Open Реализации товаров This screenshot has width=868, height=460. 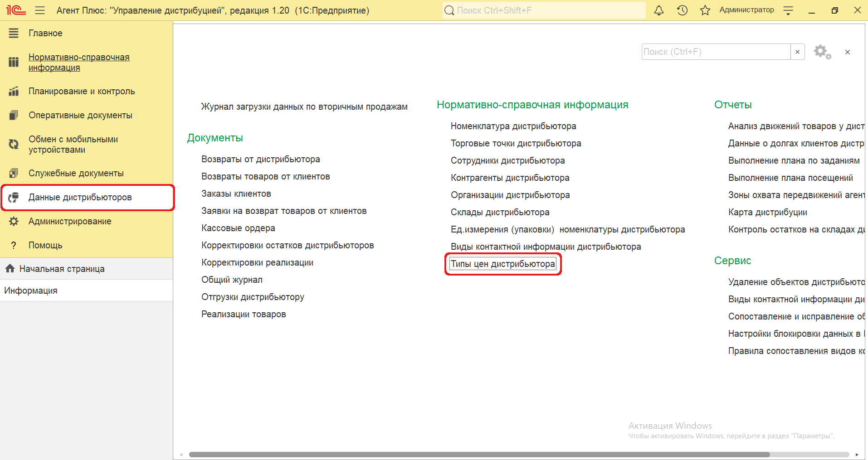(244, 314)
